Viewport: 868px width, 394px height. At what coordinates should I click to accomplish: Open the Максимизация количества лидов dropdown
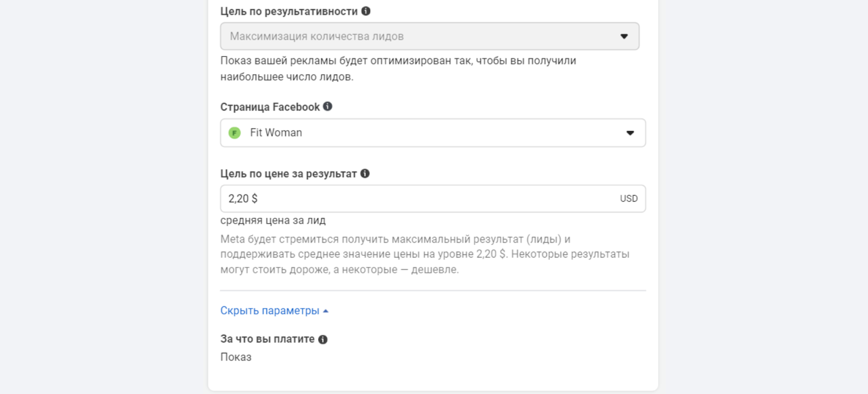click(x=423, y=36)
